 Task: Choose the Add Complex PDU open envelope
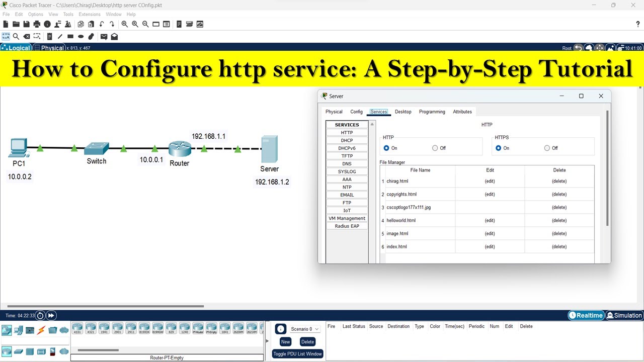[x=114, y=36]
